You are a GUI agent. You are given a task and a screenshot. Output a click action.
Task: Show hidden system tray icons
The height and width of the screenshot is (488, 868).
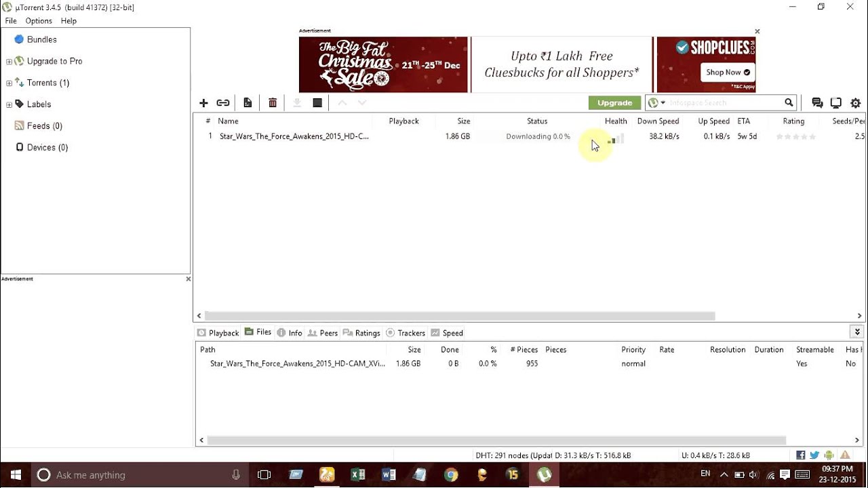[x=724, y=475]
